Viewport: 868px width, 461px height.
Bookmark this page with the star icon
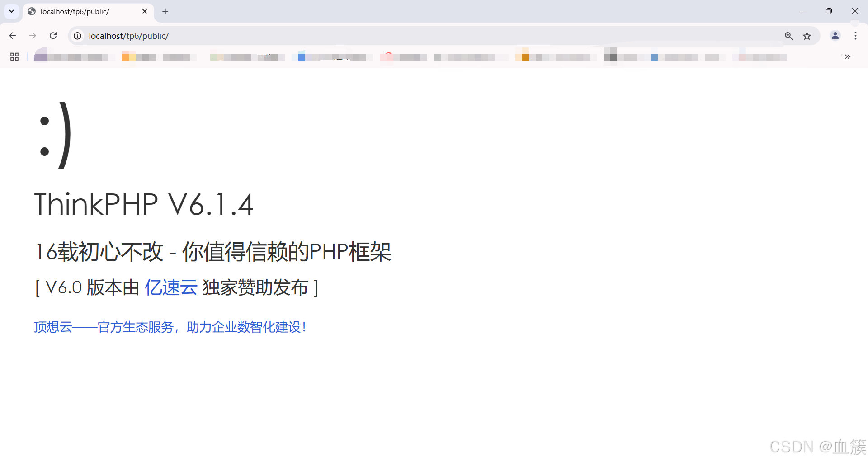807,36
